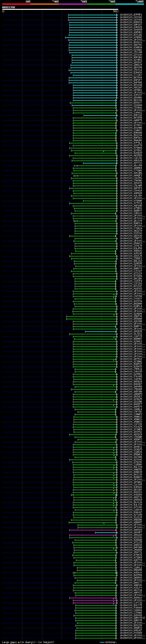Screen dimensions: 146x644
Task: Click the UniRef100_Q20140 label
Action: click(x=131, y=459)
